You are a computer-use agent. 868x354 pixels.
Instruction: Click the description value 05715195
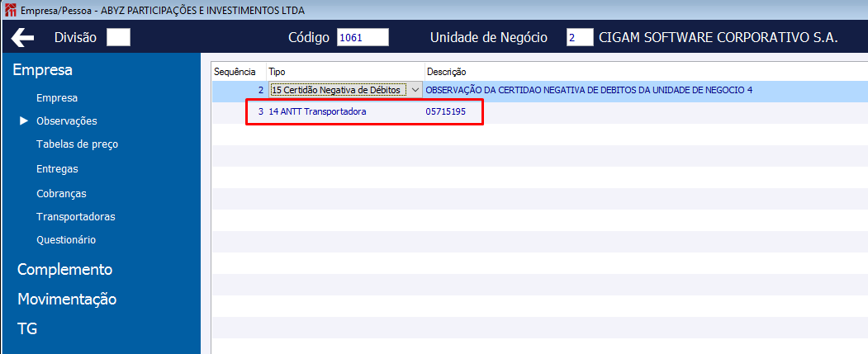point(446,111)
